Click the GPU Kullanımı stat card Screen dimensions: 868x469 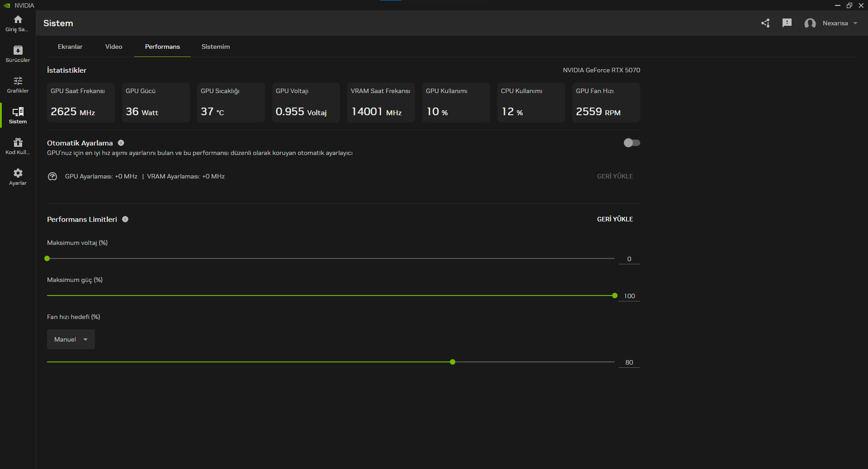[x=456, y=103]
